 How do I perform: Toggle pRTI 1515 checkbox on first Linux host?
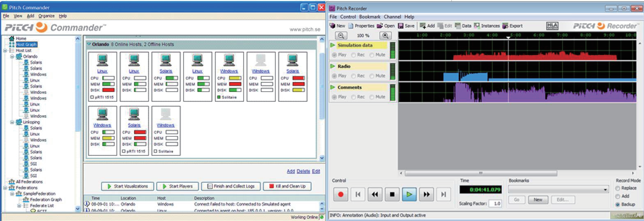click(91, 97)
